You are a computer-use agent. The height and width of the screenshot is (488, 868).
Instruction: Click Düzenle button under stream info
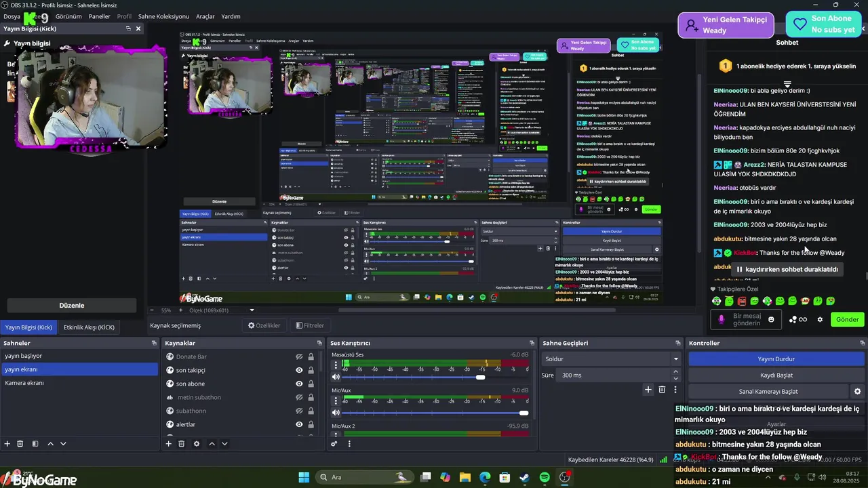(71, 306)
